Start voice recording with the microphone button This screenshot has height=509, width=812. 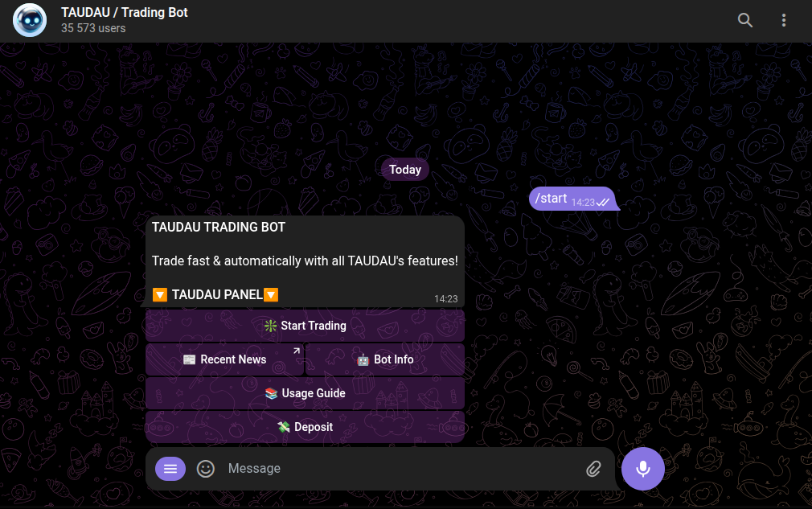pyautogui.click(x=642, y=469)
